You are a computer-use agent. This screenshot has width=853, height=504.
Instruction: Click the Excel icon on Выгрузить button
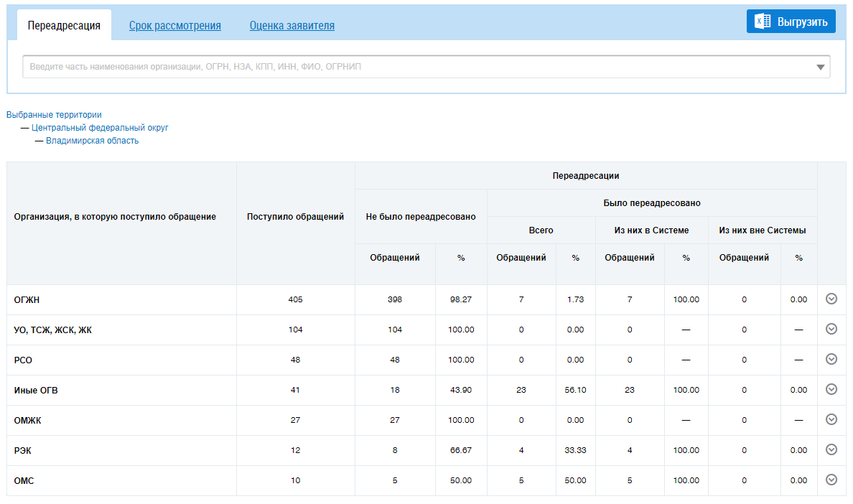tap(763, 22)
